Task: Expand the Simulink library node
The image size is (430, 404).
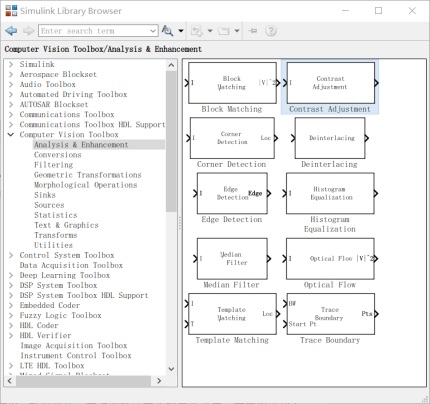Action: tap(11, 64)
